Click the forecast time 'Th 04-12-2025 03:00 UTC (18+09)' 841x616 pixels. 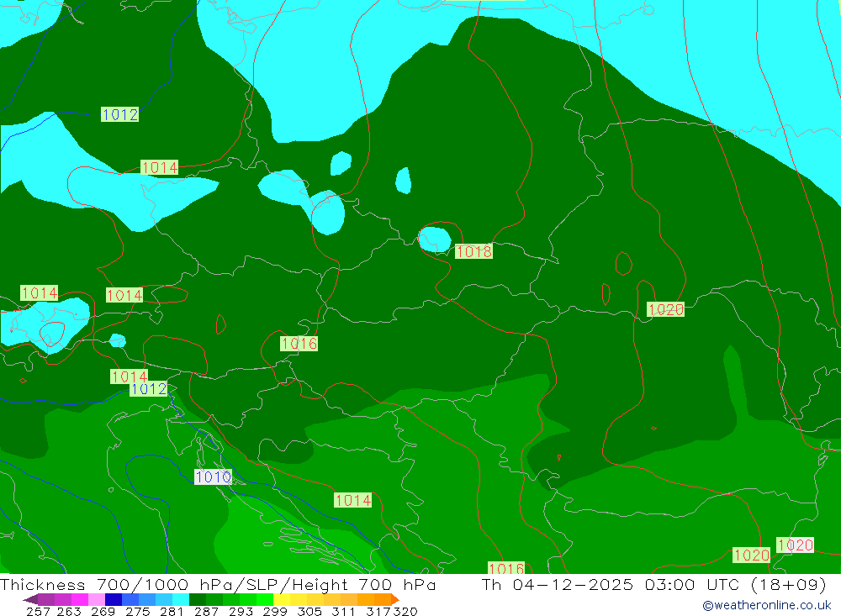coord(653,584)
